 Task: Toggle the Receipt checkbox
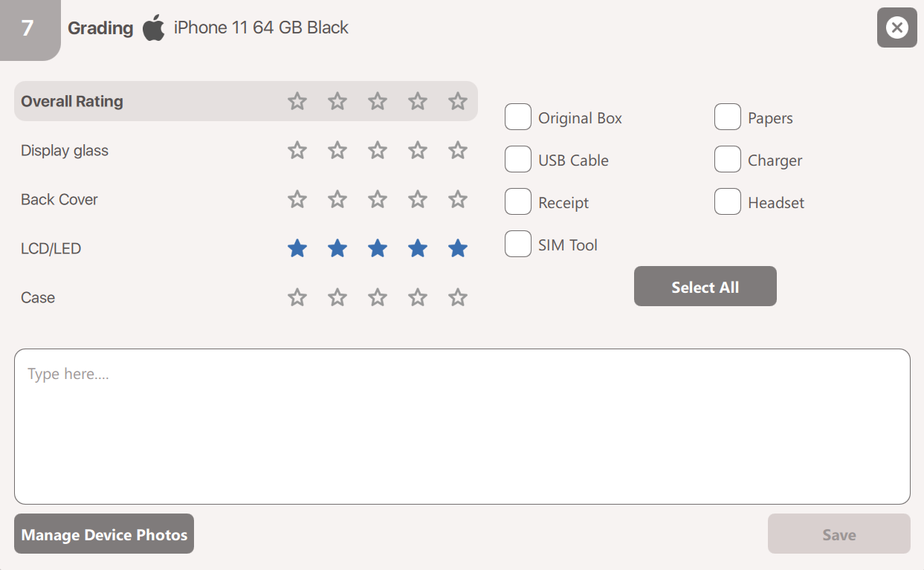(x=518, y=202)
